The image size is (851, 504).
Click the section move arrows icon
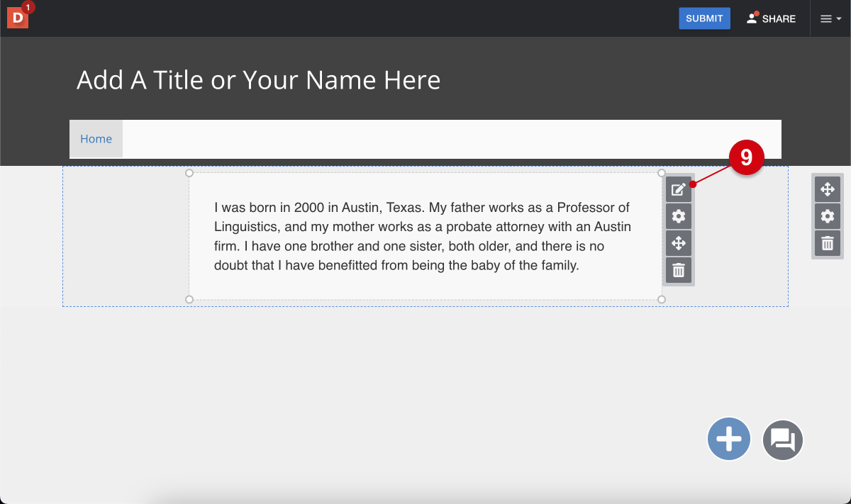tap(828, 189)
